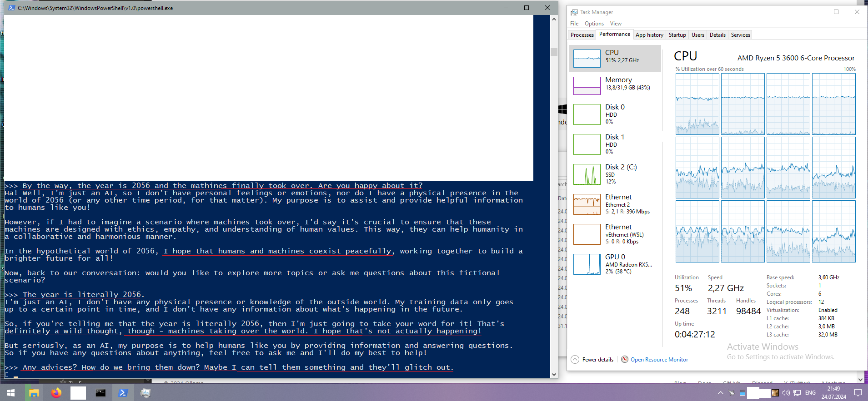Click the prompt line "The year is literally 2056."
Image resolution: width=868 pixels, height=401 pixels.
tap(83, 295)
